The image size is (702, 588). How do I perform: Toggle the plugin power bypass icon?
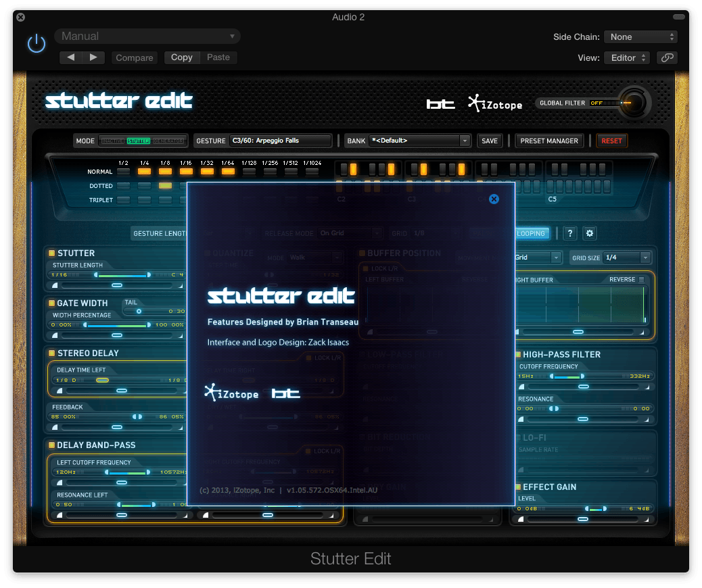(x=37, y=43)
